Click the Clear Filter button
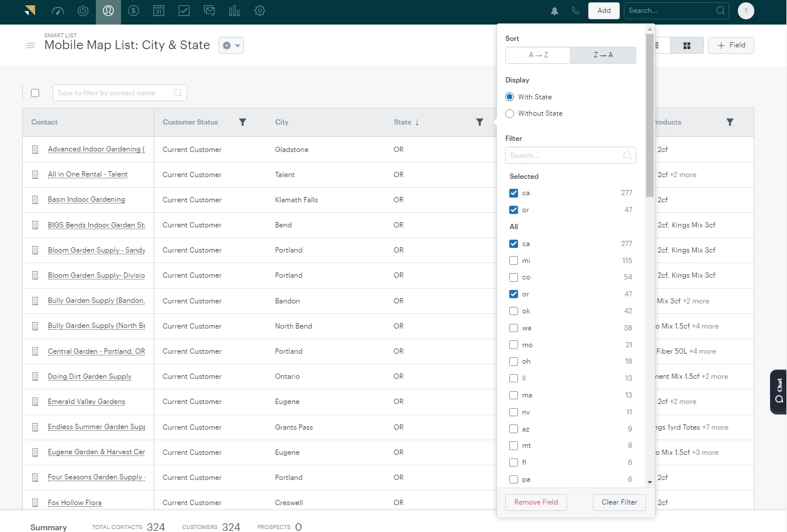 pos(619,502)
